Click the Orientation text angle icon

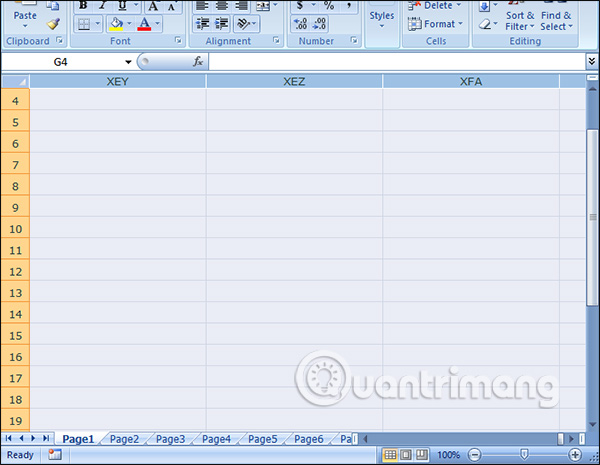click(x=245, y=23)
